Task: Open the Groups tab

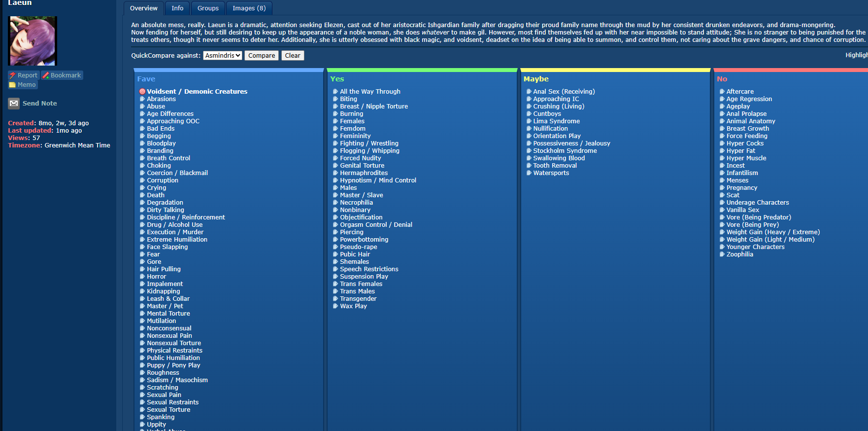Action: tap(208, 8)
